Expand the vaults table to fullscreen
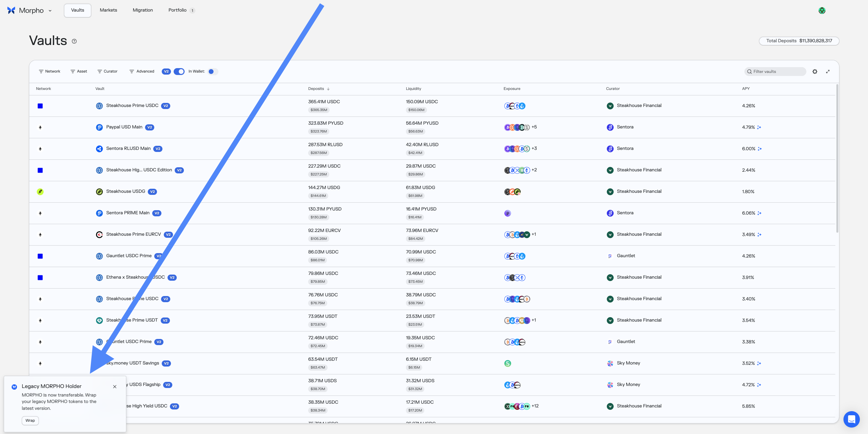Screen dimensions: 868x434 point(827,72)
